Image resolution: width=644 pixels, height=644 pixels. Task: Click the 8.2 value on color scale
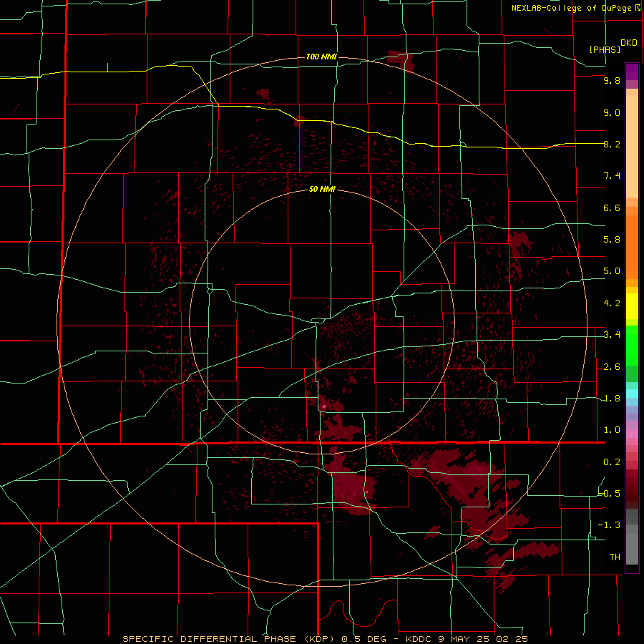click(612, 144)
